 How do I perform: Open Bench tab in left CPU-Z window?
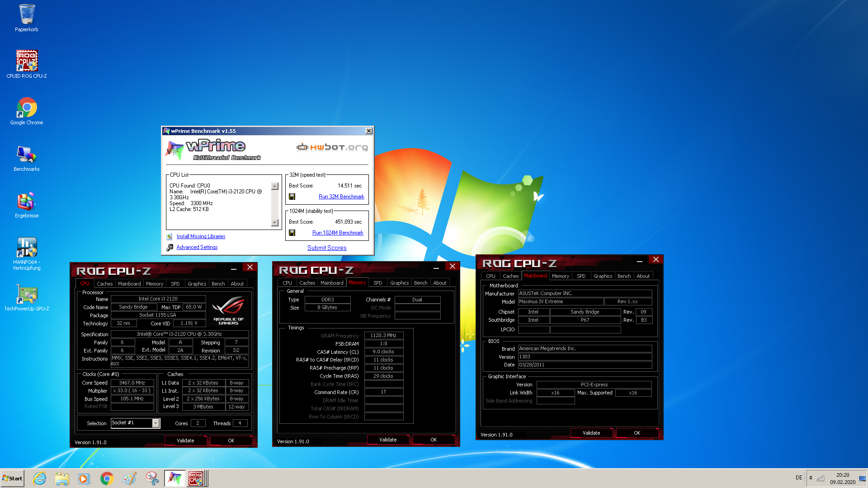click(x=218, y=284)
